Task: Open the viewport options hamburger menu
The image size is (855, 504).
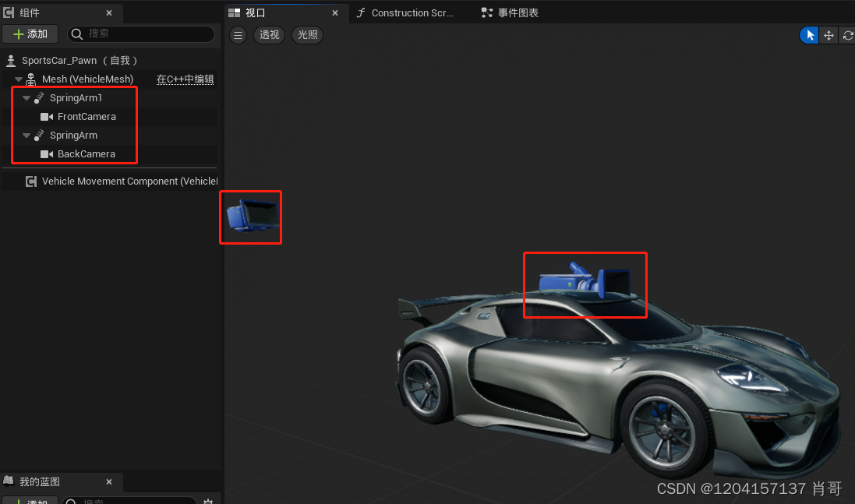Action: 238,35
